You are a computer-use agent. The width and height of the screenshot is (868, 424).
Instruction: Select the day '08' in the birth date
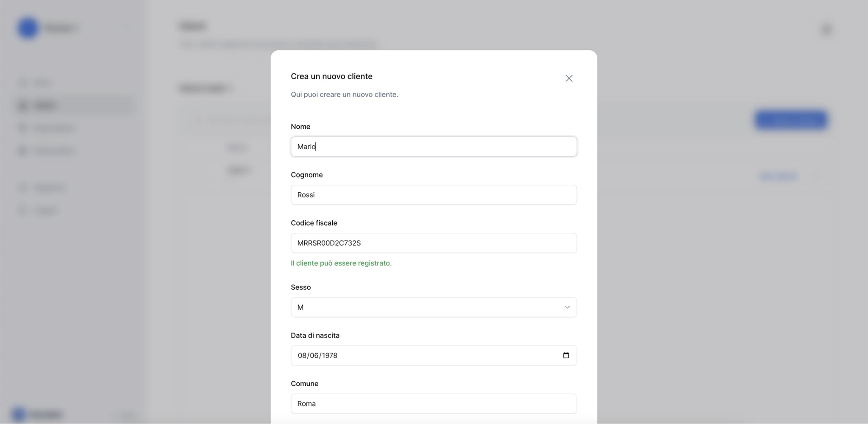point(302,355)
